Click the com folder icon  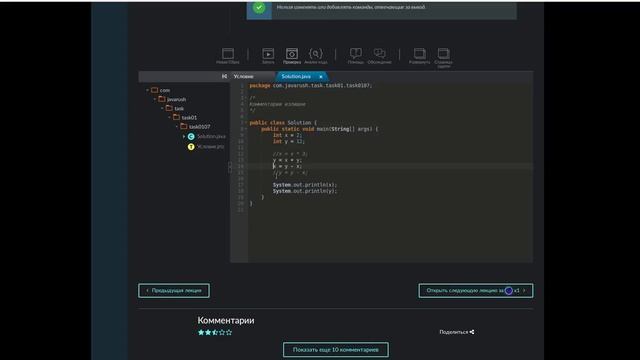(x=155, y=90)
